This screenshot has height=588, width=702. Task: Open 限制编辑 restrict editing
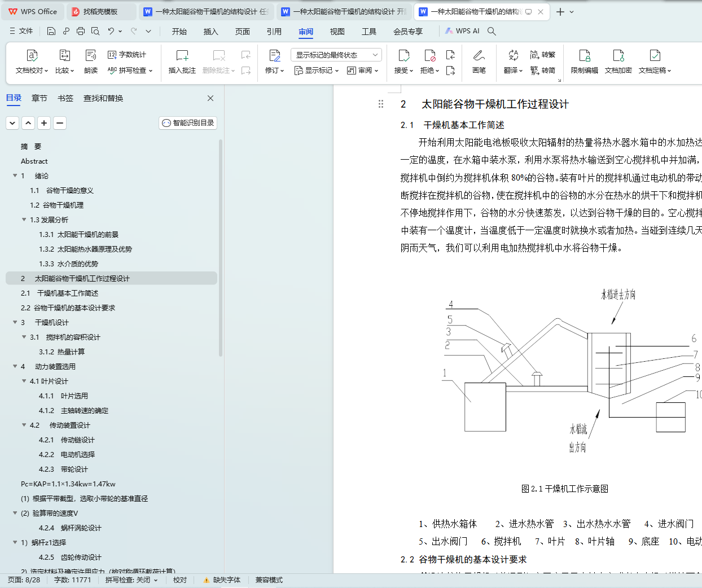(585, 62)
